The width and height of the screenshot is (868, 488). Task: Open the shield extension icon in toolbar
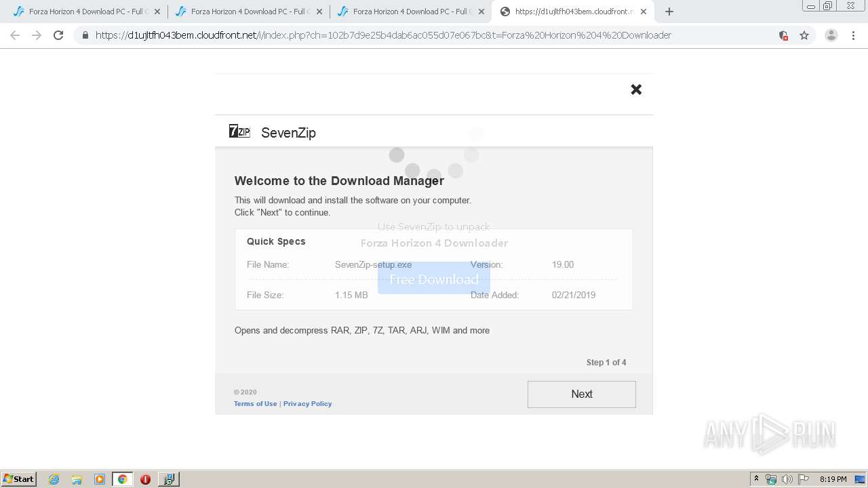click(783, 35)
